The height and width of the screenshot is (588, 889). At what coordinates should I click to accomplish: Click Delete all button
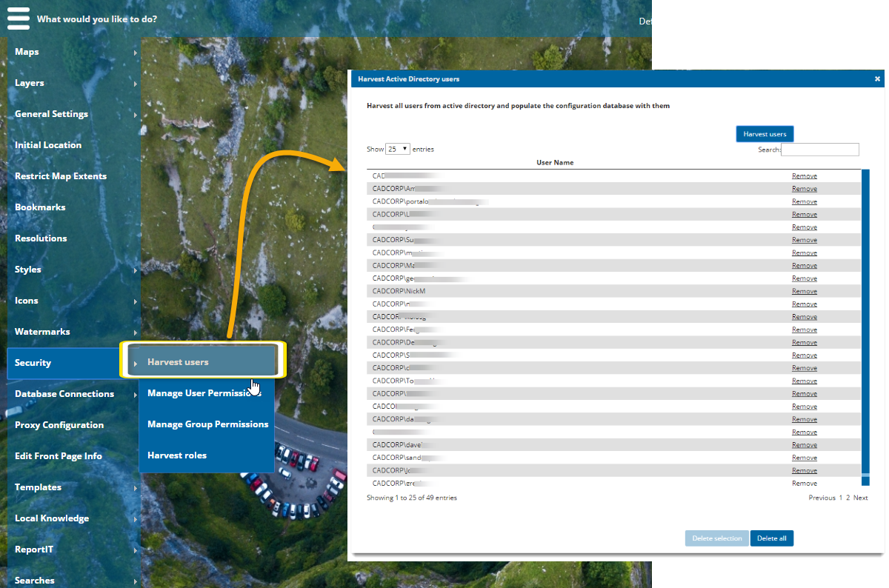[x=771, y=538]
